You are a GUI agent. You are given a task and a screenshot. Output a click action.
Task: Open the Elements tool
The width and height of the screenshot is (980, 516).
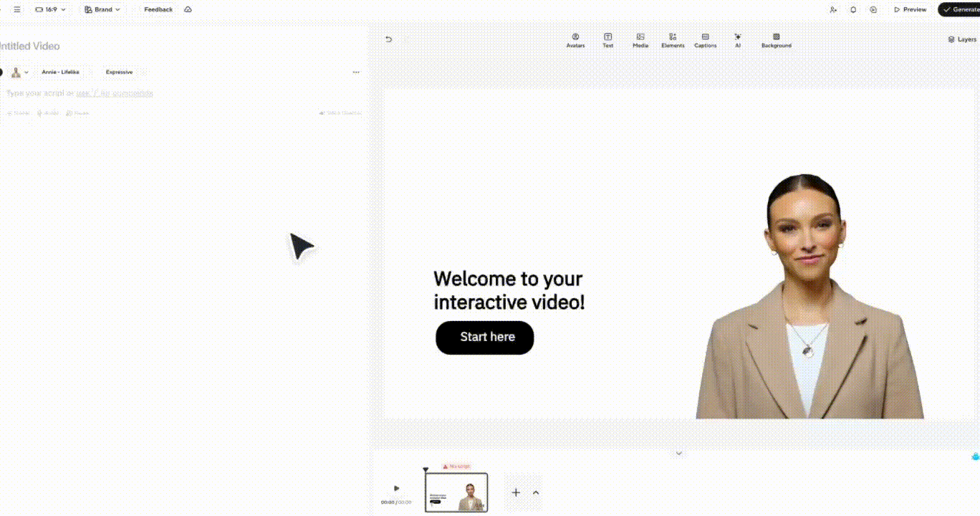(x=673, y=40)
